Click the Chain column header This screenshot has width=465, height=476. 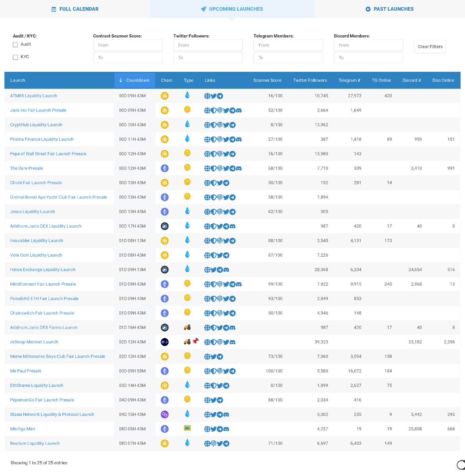pyautogui.click(x=166, y=80)
